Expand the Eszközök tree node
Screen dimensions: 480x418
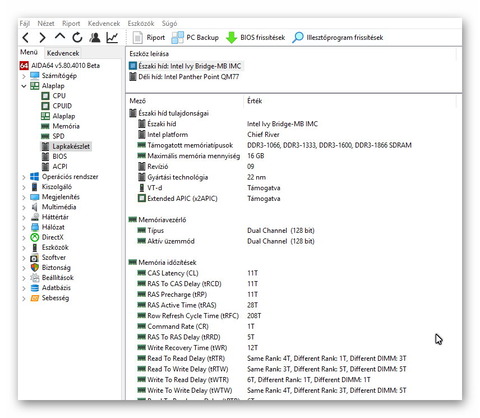[x=24, y=248]
